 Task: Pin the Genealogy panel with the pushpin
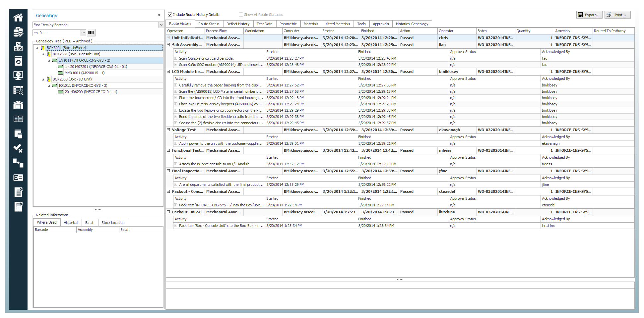tap(159, 16)
